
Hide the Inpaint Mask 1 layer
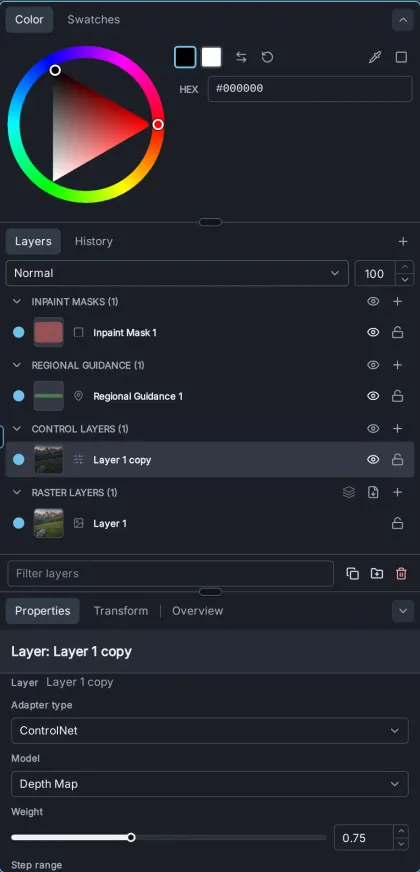373,333
